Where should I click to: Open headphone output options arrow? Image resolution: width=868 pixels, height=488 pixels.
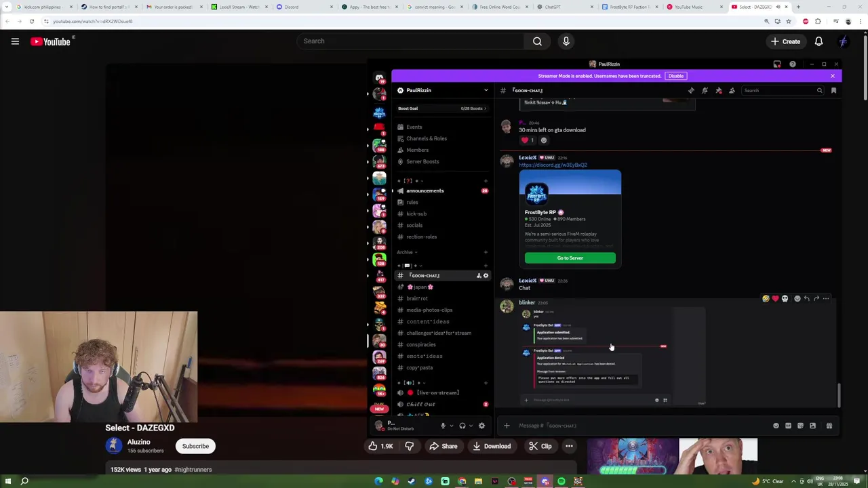(471, 426)
